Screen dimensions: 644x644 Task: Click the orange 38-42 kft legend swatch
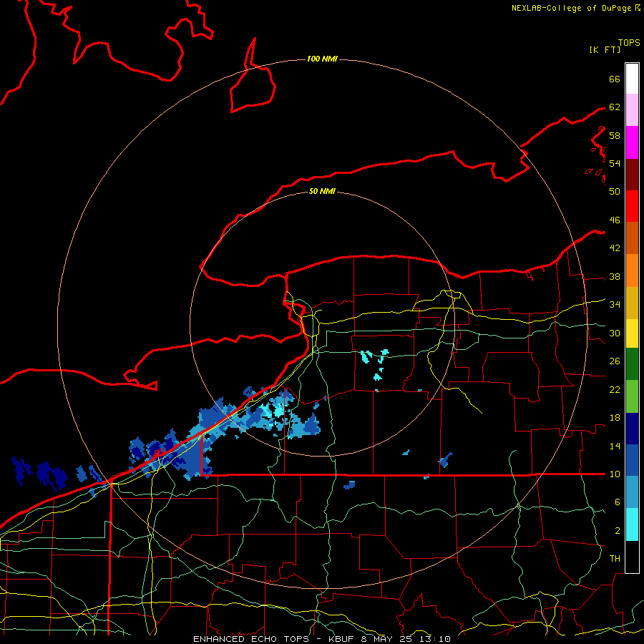[632, 270]
